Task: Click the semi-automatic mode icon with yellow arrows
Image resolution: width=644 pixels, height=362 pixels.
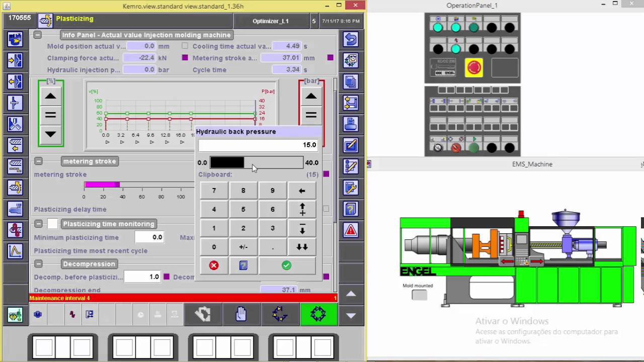Action: point(279,314)
